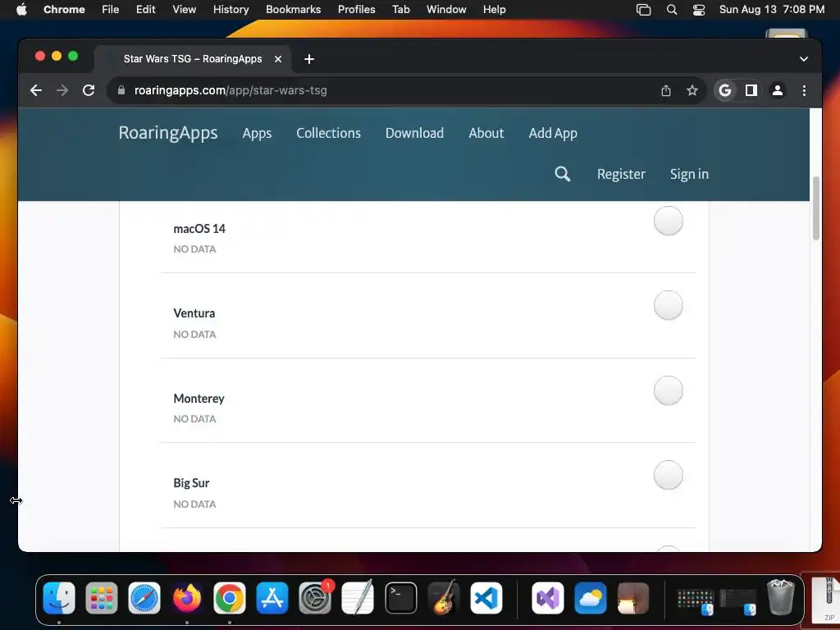Click the Monterey status circle
The width and height of the screenshot is (840, 630).
668,390
